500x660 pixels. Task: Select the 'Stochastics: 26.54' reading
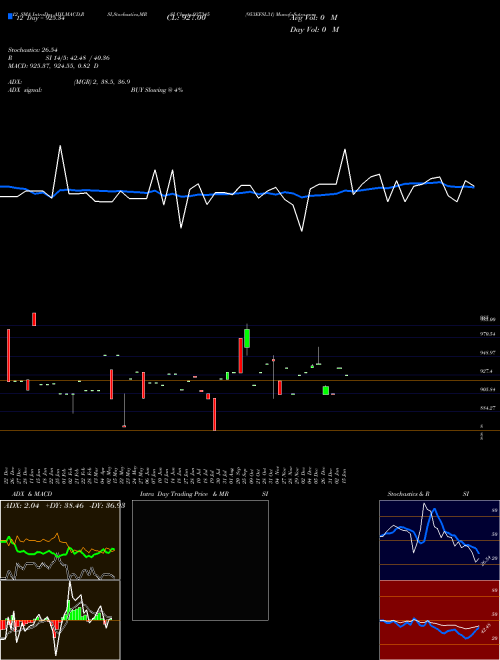coord(33,50)
